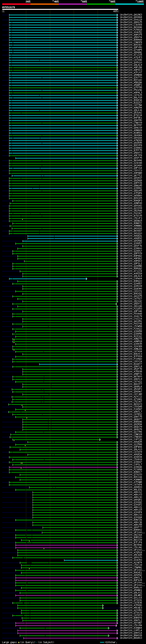Choose the UniRef100_Q9SM46 label
The image size is (146, 644).
coord(131,241)
